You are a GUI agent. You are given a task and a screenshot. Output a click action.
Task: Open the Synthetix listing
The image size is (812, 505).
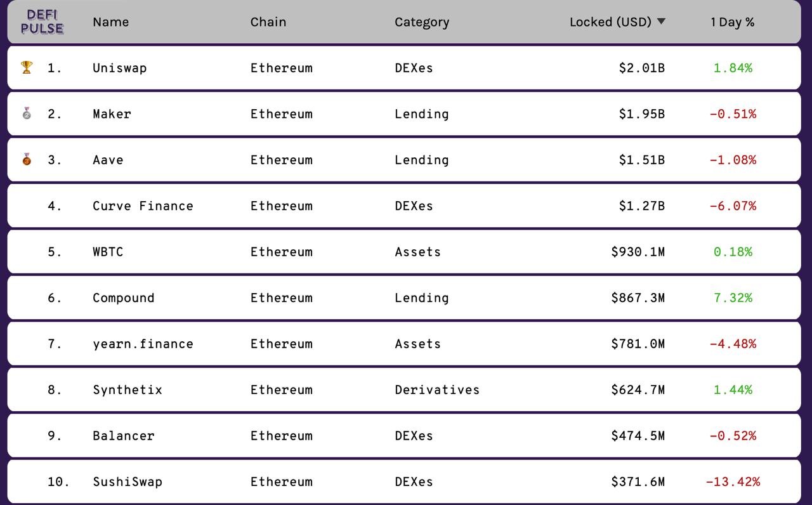pyautogui.click(x=128, y=390)
